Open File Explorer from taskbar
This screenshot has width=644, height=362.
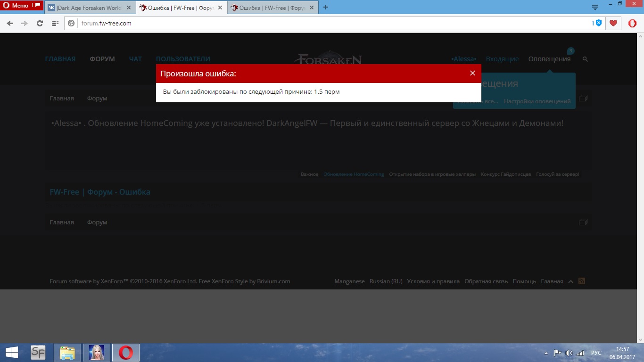tap(67, 353)
